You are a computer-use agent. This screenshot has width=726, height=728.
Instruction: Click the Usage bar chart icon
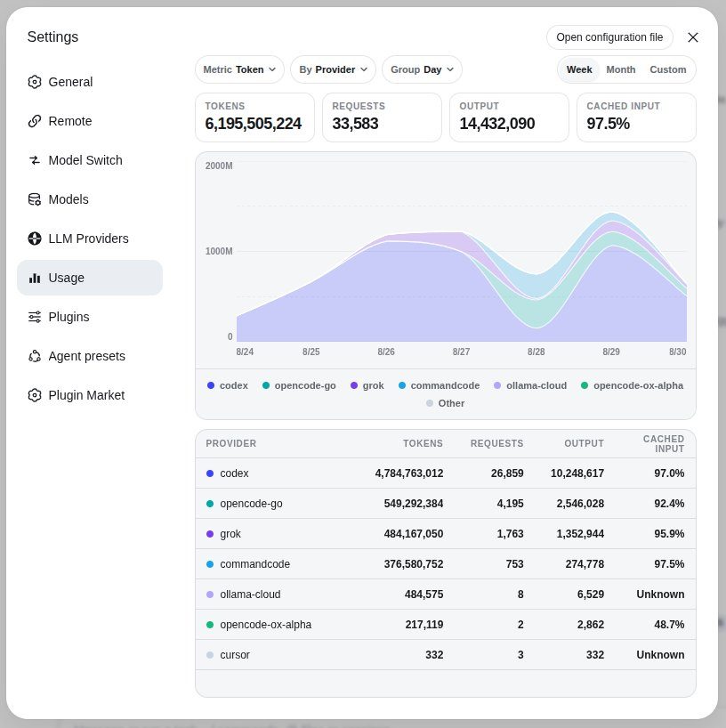pyautogui.click(x=35, y=278)
